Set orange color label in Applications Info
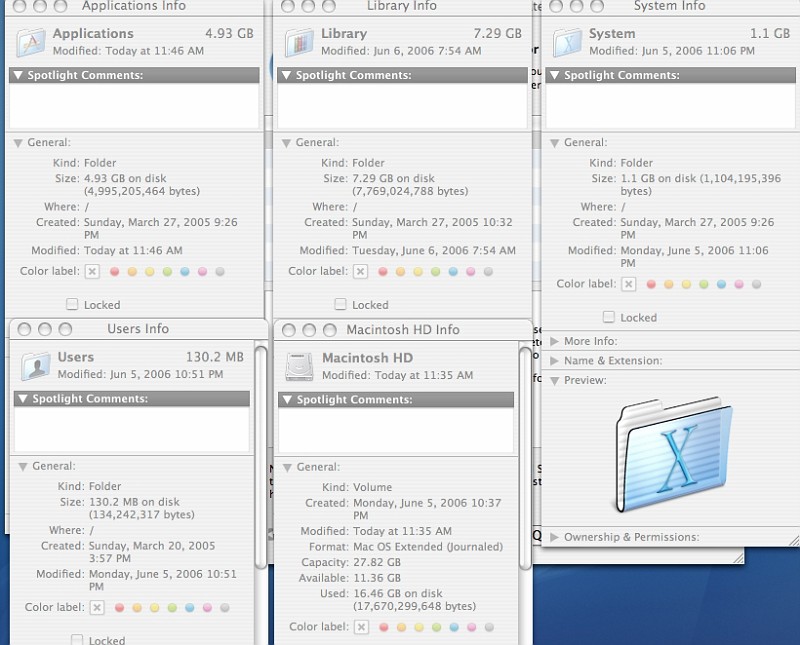 pyautogui.click(x=132, y=271)
